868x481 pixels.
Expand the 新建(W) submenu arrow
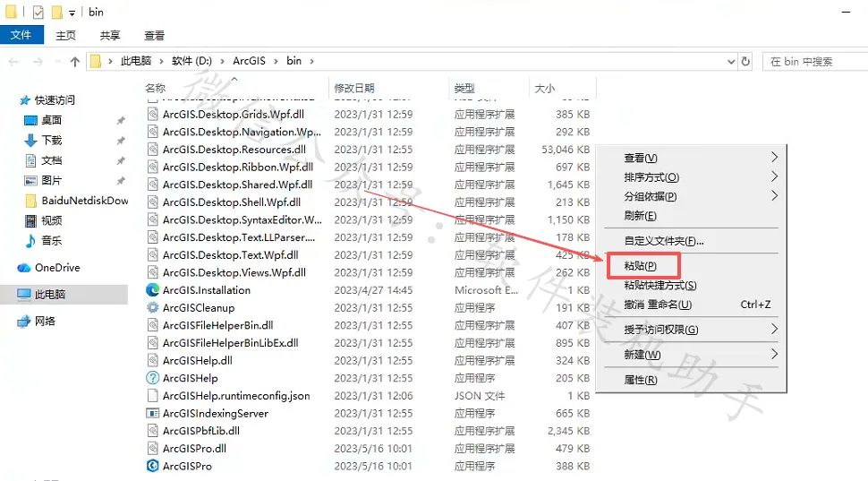click(774, 354)
